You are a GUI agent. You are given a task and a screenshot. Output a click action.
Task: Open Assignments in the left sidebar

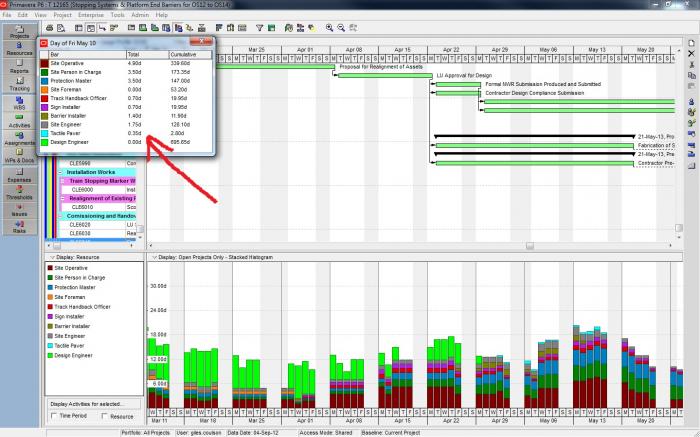19,138
